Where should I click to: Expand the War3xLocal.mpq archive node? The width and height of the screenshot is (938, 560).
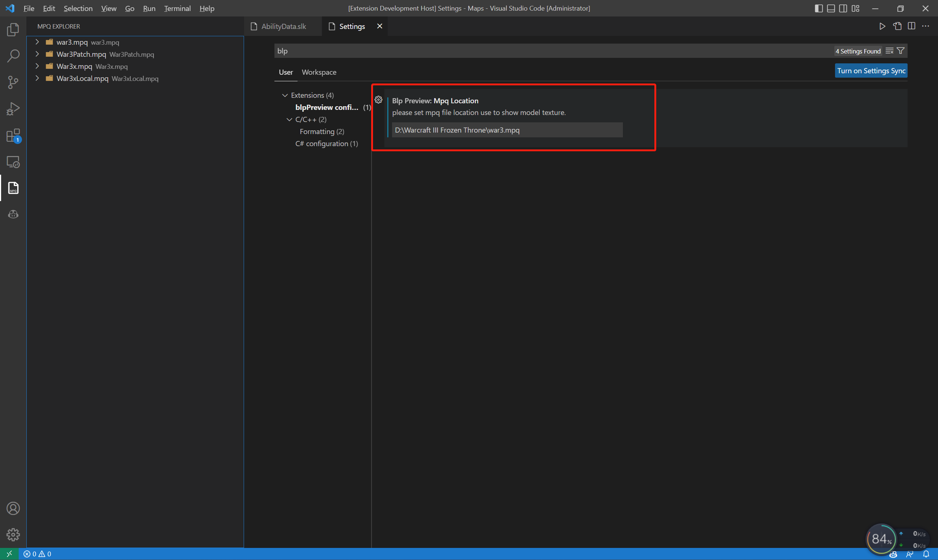[37, 78]
